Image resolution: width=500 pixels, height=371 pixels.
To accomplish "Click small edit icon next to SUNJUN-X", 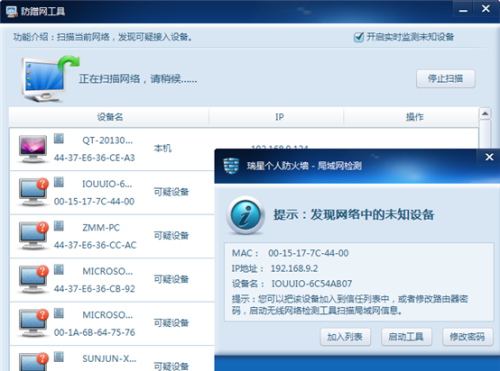I will click(x=59, y=357).
